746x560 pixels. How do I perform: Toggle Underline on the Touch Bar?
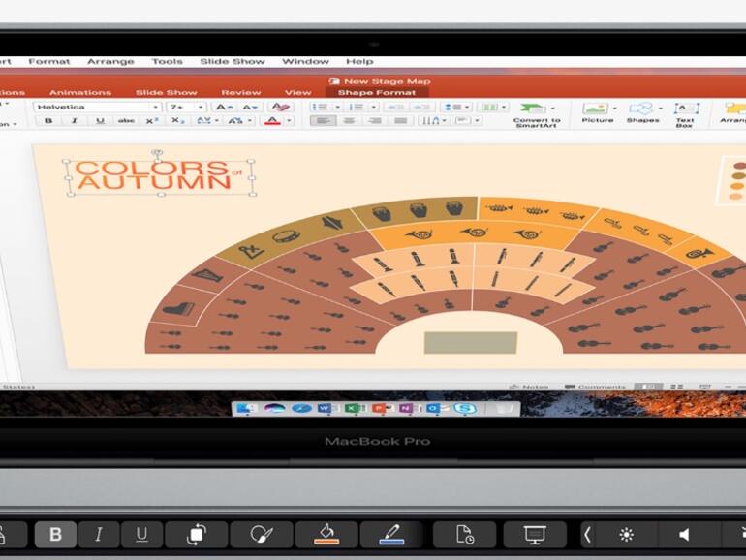tap(141, 534)
